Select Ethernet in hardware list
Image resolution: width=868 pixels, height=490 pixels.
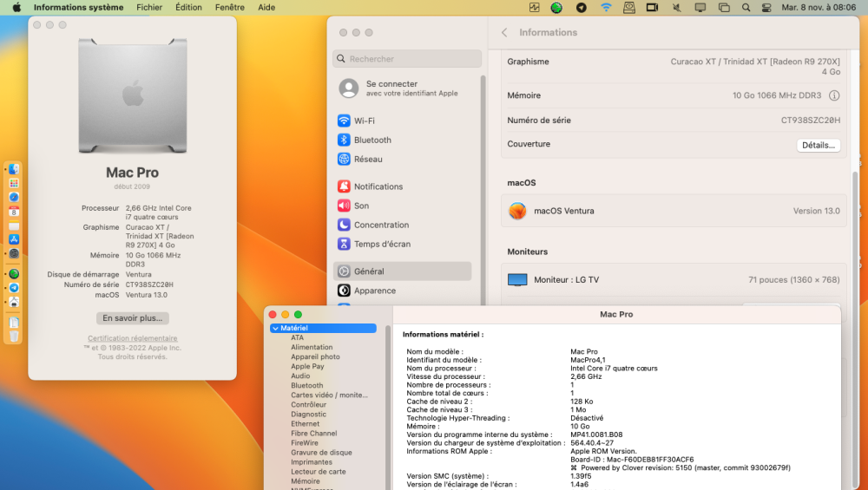point(305,423)
